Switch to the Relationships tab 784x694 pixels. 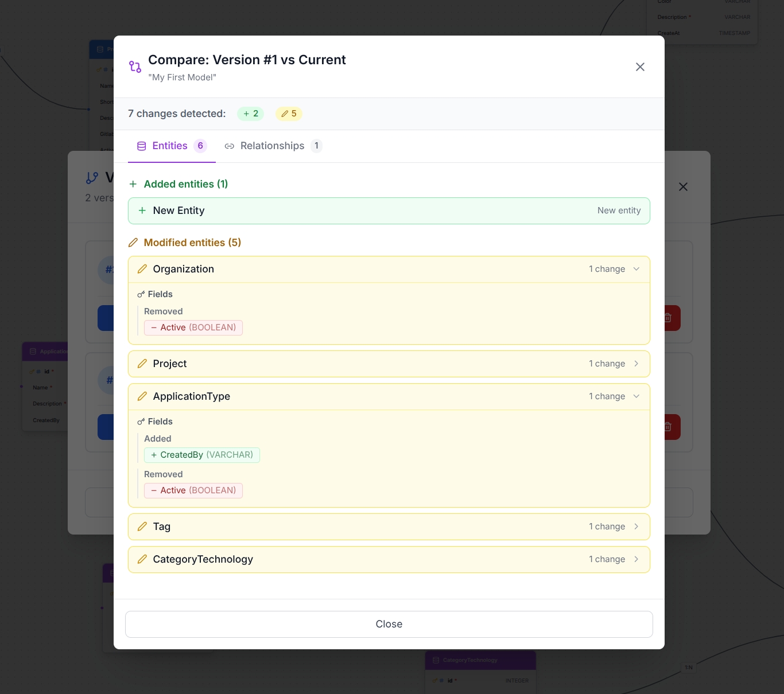pyautogui.click(x=273, y=146)
